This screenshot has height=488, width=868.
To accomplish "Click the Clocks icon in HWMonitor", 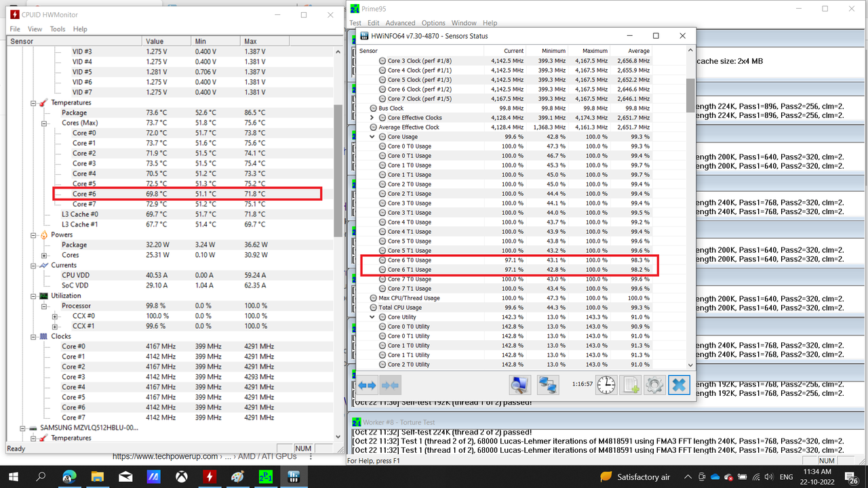I will pyautogui.click(x=43, y=336).
